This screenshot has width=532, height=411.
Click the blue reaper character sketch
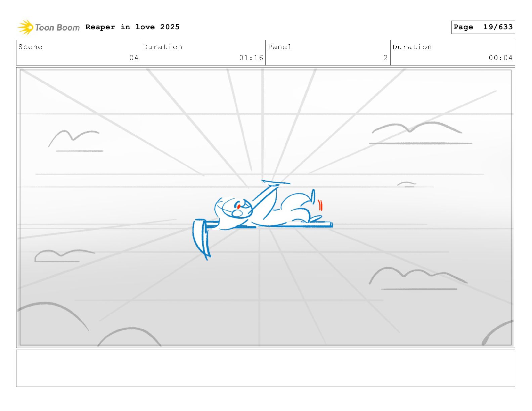pyautogui.click(x=262, y=220)
